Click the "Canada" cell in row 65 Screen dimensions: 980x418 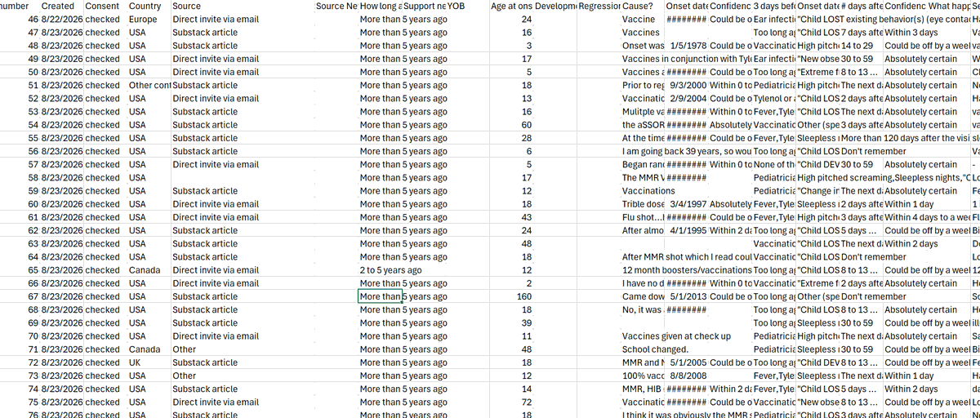pyautogui.click(x=148, y=270)
